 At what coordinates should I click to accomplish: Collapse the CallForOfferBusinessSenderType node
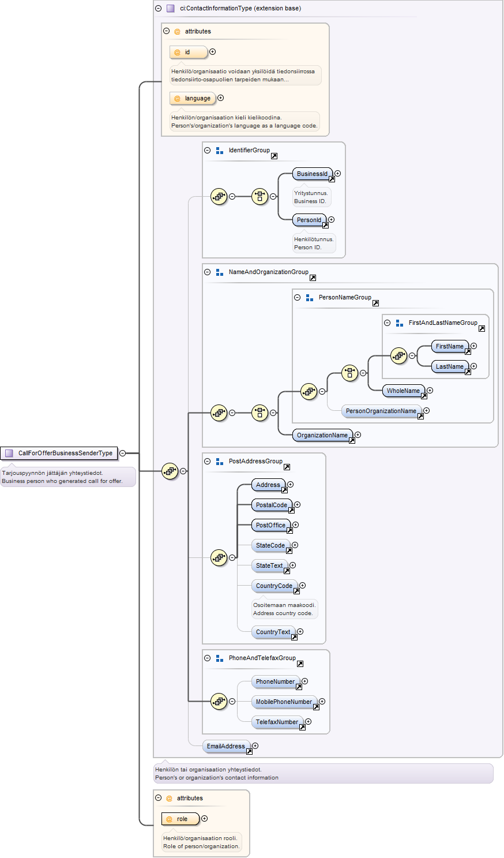click(123, 454)
